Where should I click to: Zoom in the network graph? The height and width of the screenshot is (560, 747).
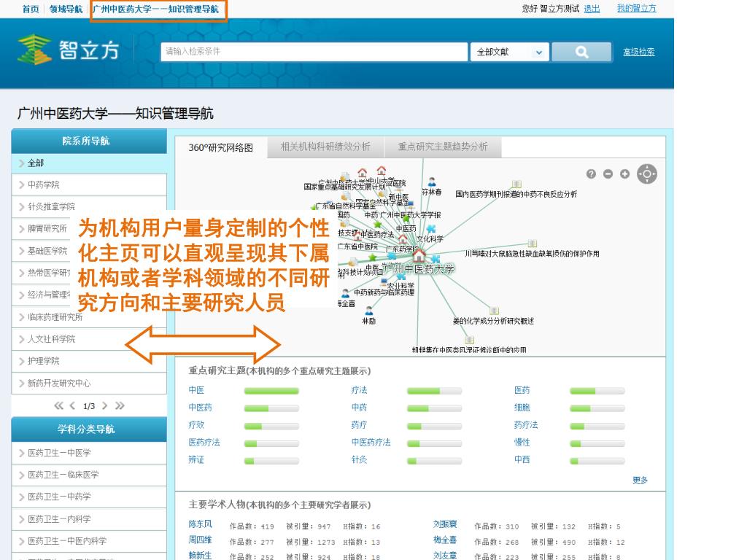coord(624,174)
